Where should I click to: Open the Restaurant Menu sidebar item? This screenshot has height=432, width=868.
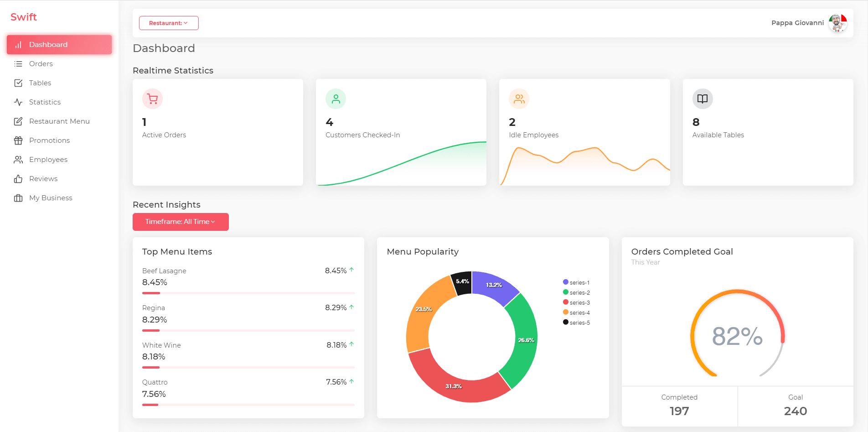click(x=59, y=121)
